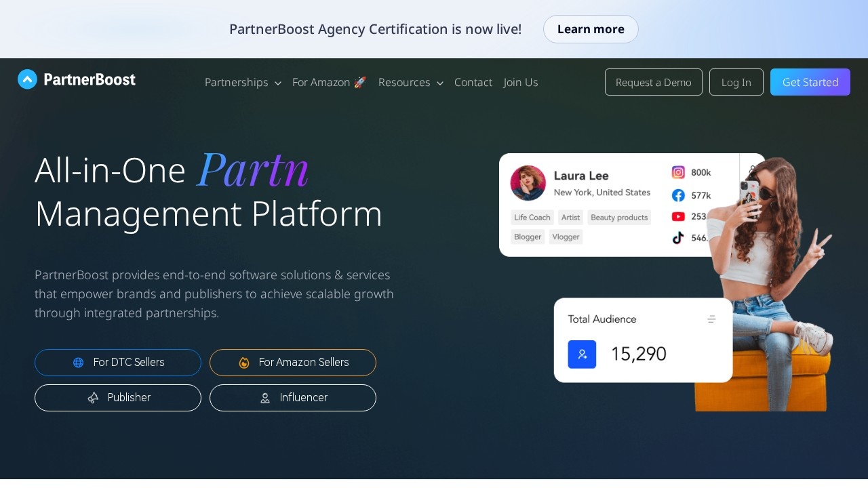
Task: Click the Laura Lee name
Action: pos(581,176)
